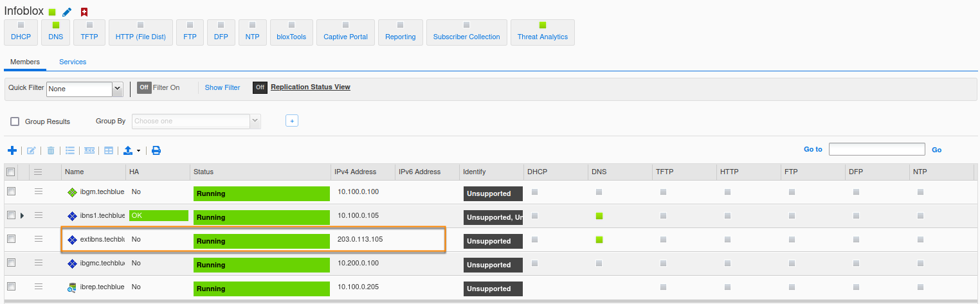Click the plus button next to Group By
Screen dimensions: 980x304
pyautogui.click(x=291, y=121)
